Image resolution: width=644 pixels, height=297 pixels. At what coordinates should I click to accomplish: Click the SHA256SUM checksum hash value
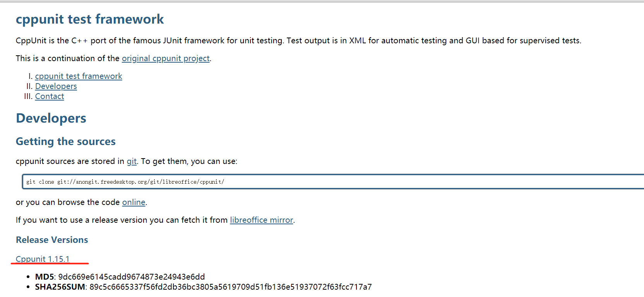[x=231, y=287]
